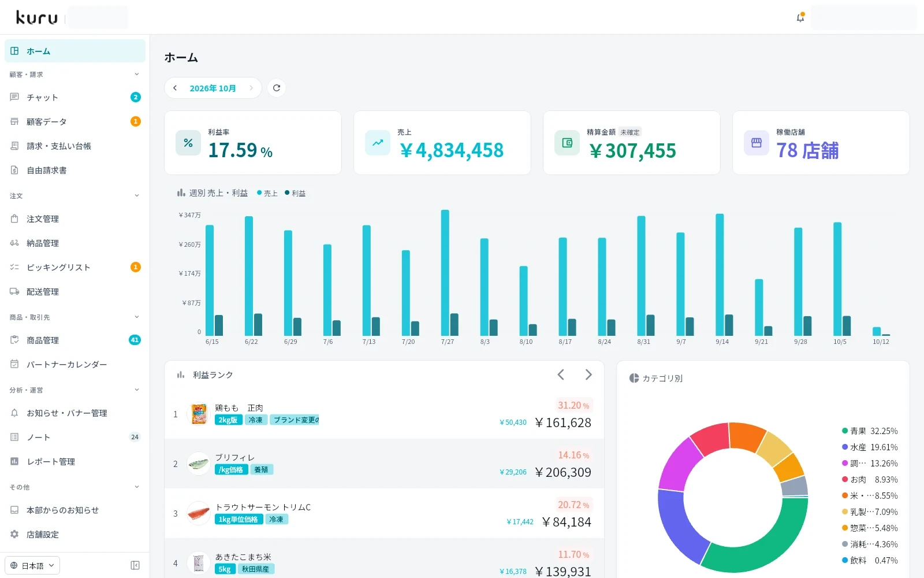Show the previous page of 利益ランク
The image size is (924, 578).
tap(561, 375)
